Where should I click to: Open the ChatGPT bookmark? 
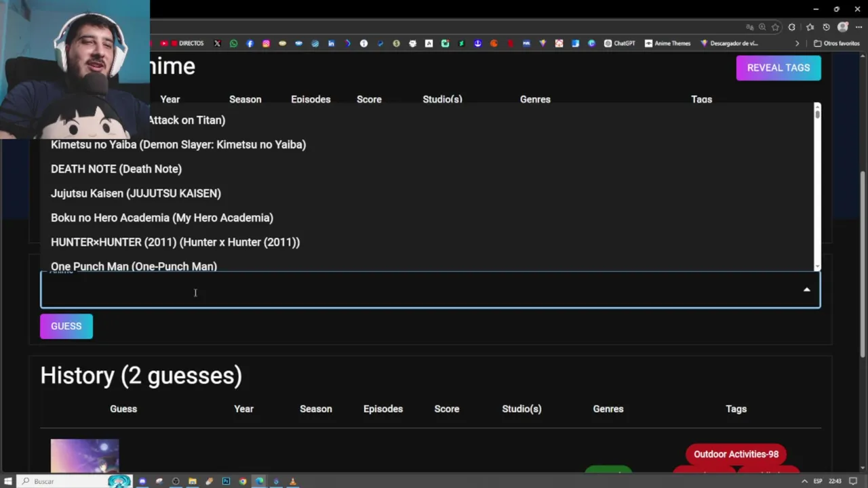click(x=620, y=43)
